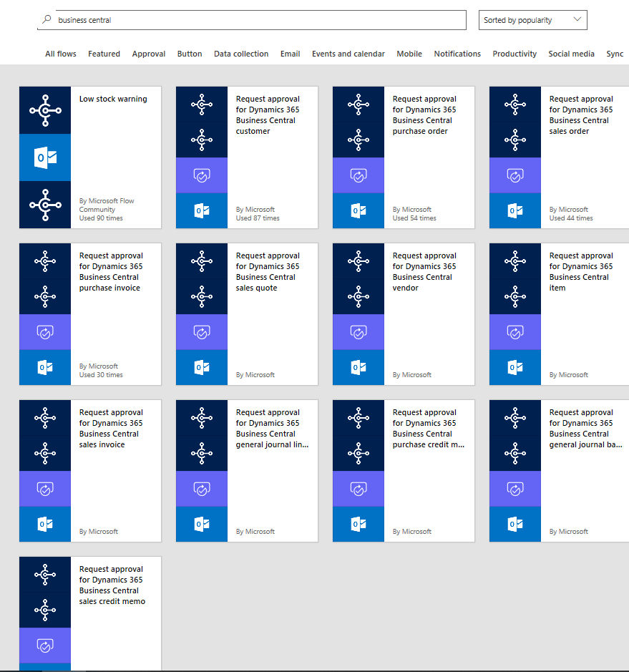Click the Used 44 times text
The width and height of the screenshot is (629, 672).
tap(571, 218)
